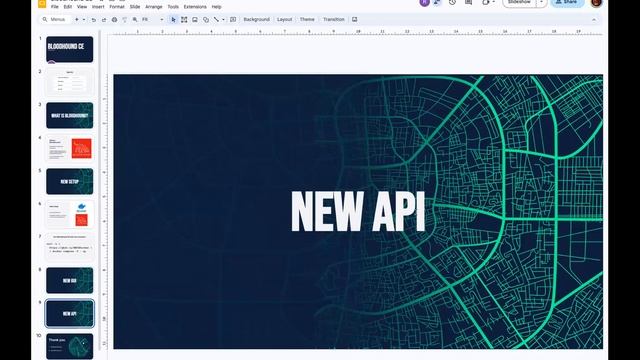This screenshot has height=360, width=640.
Task: Search the Menus field
Action: 55,19
